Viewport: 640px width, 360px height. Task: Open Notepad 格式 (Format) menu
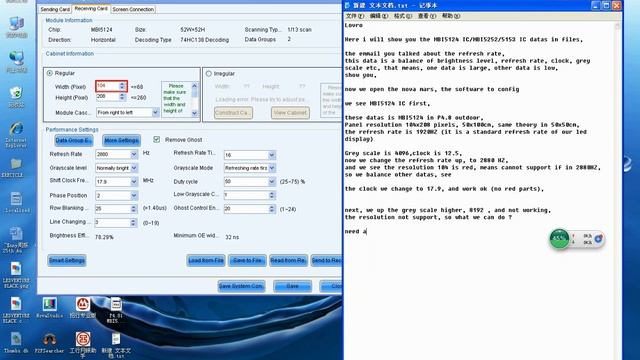click(x=402, y=16)
